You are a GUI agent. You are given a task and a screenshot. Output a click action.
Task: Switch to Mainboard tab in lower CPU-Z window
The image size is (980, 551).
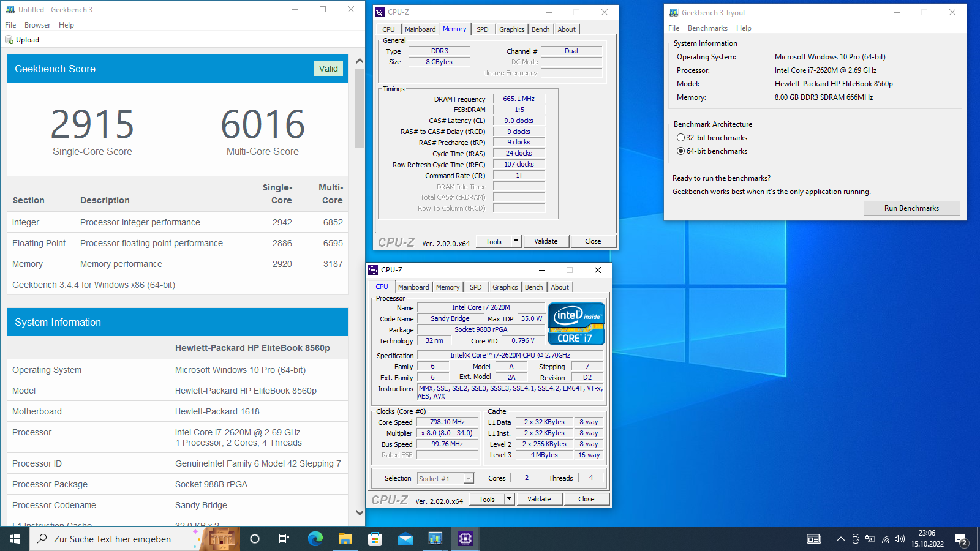[x=413, y=287]
